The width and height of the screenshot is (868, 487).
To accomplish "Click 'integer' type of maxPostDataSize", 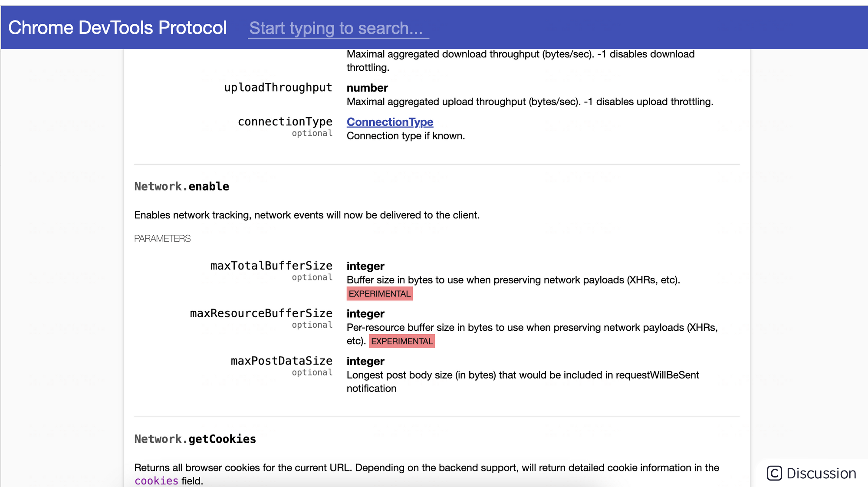I will click(365, 361).
